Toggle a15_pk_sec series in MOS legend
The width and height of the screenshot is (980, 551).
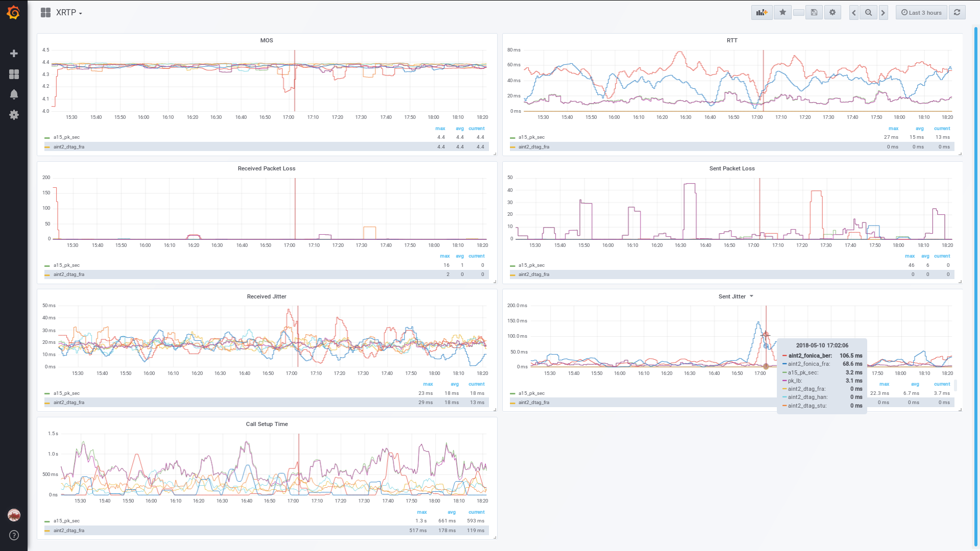pos(66,137)
